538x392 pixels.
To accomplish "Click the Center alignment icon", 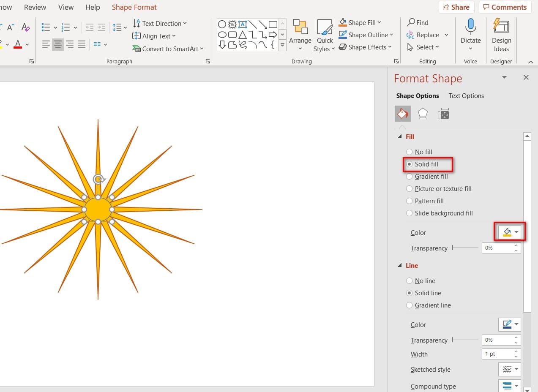I will [x=58, y=44].
